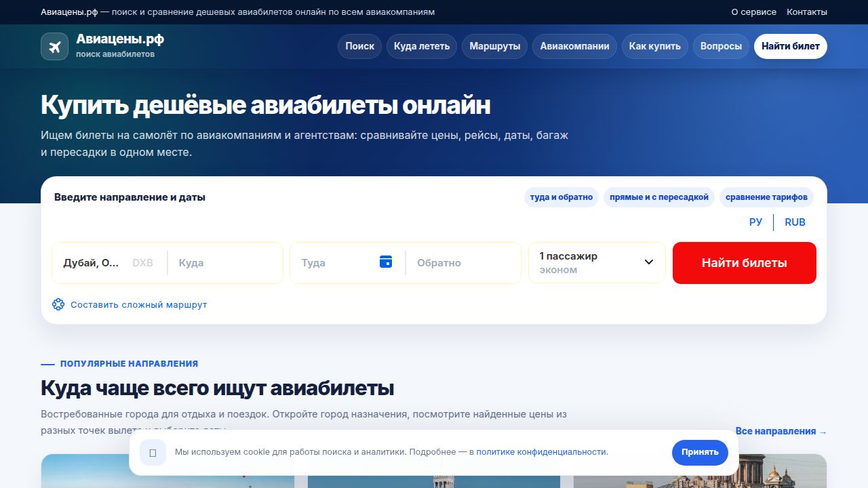Click the Купить дешёвые авиабилеты онлайн heading
This screenshot has width=868, height=488.
pos(265,106)
